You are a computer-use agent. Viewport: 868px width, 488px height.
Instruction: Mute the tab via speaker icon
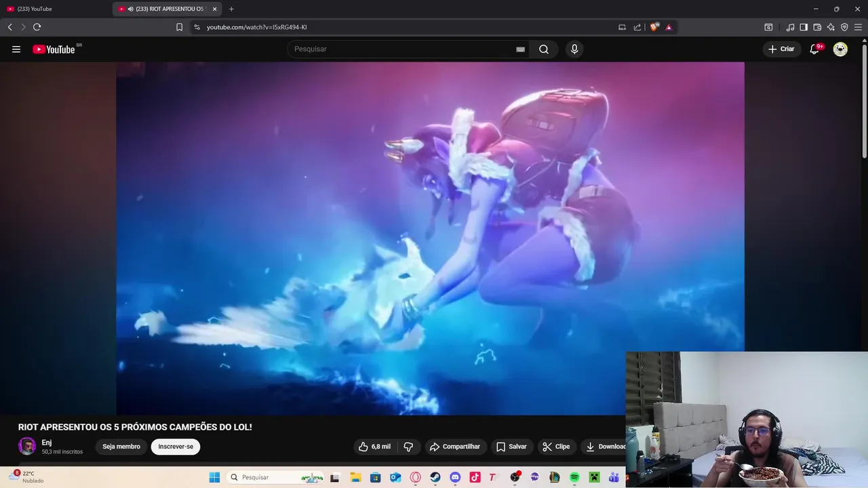coord(130,9)
